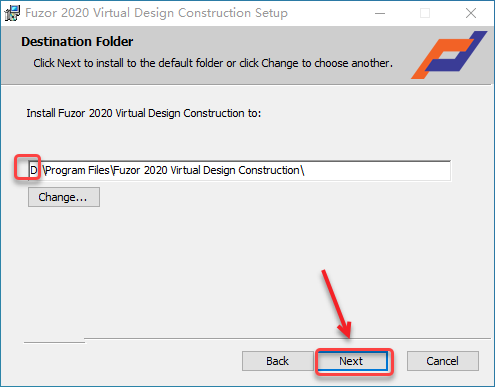
Task: Click the instruction text about default folder
Action: tap(213, 63)
